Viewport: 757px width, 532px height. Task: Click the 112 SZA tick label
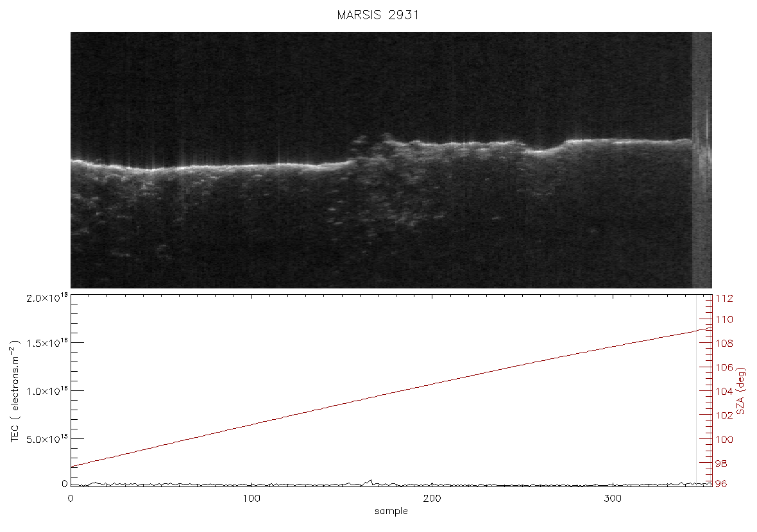pyautogui.click(x=724, y=299)
